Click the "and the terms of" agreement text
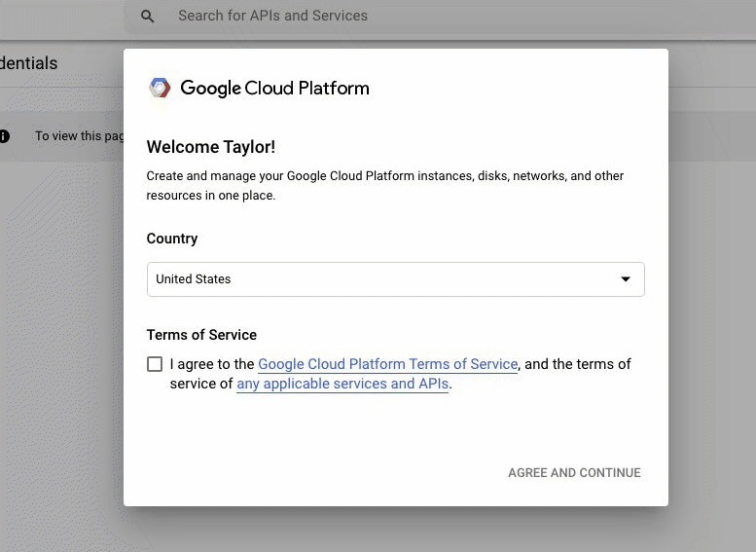This screenshot has width=756, height=552. (x=578, y=364)
